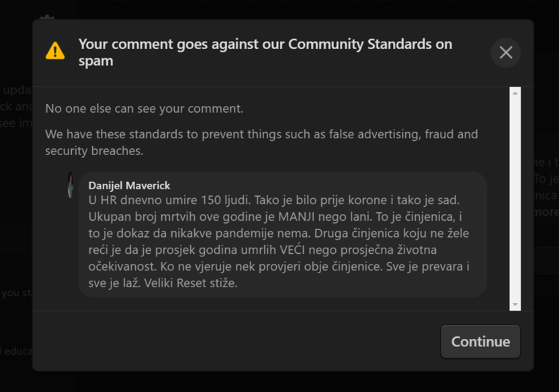Image resolution: width=559 pixels, height=392 pixels.
Task: Click the scrollbar up arrow
Action: coord(515,93)
